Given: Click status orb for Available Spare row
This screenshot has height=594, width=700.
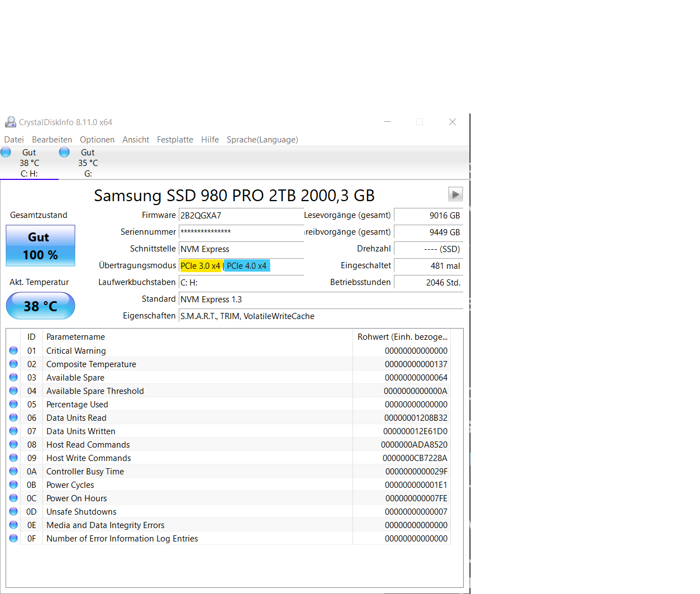Looking at the screenshot, I should (x=13, y=377).
